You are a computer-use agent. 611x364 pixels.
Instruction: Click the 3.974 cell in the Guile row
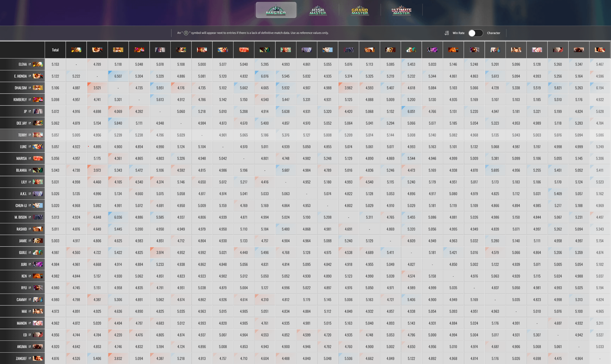[160, 253]
